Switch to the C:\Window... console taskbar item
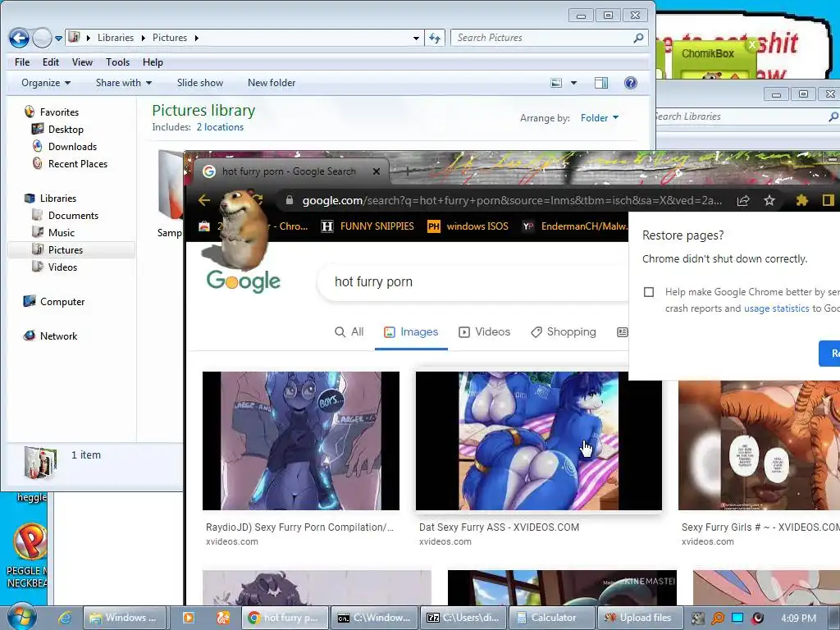The image size is (840, 630). pos(374,618)
